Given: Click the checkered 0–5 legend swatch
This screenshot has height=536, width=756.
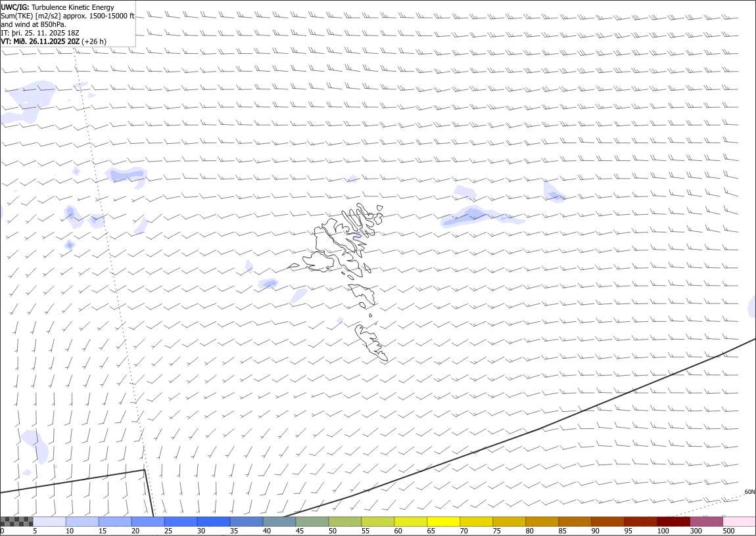Looking at the screenshot, I should [17, 522].
